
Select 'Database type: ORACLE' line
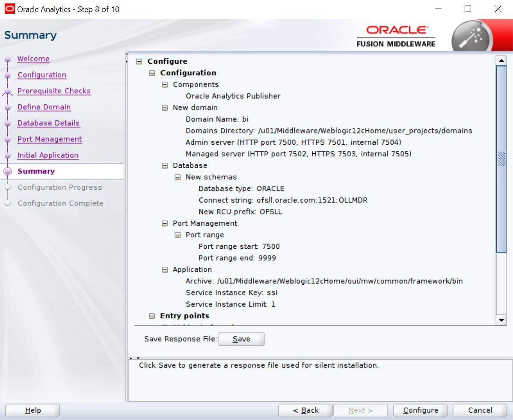coord(241,189)
